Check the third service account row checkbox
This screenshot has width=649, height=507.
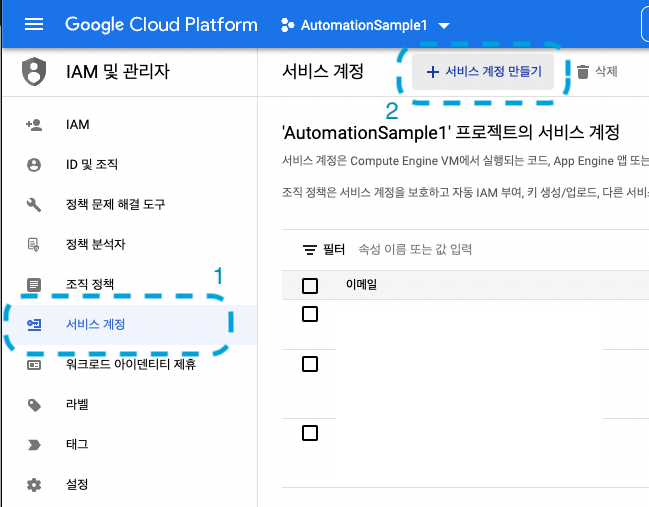310,433
